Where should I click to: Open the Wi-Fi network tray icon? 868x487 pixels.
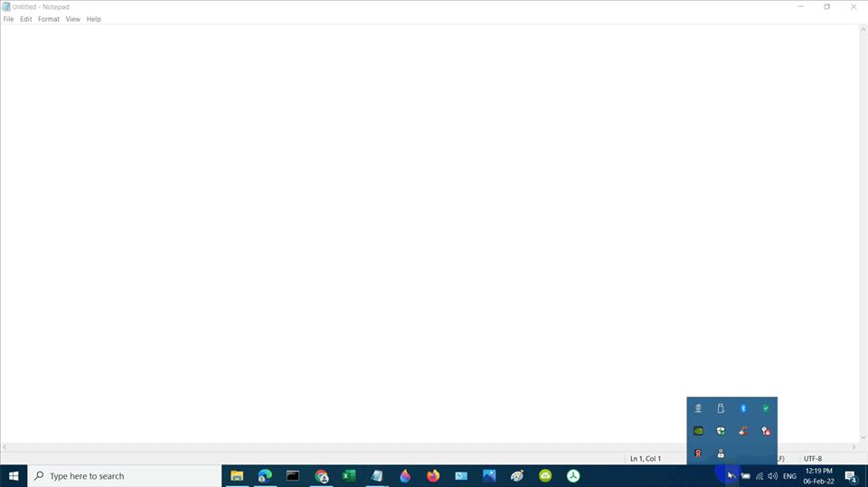(759, 476)
